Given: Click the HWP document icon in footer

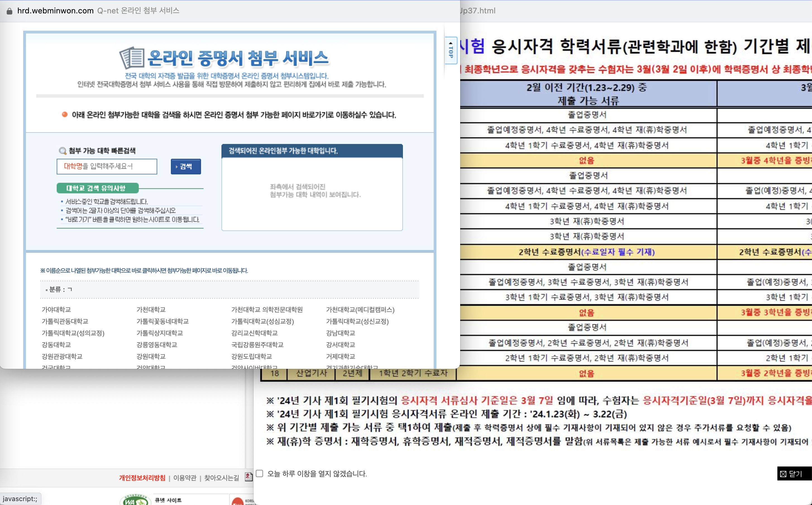Looking at the screenshot, I should coord(248,477).
